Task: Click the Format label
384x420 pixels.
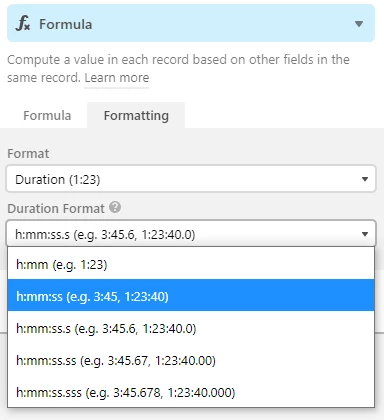Action: pyautogui.click(x=28, y=154)
